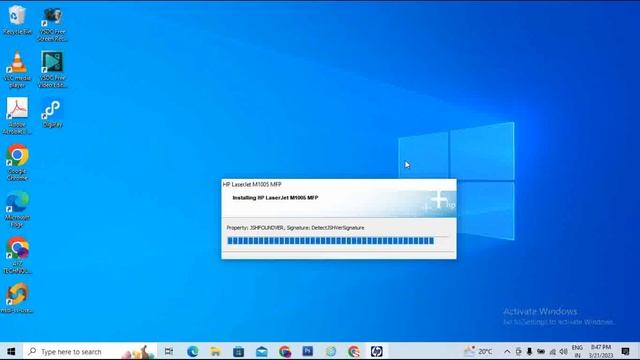Open Photoshop from the taskbar
This screenshot has height=360, width=640.
(x=308, y=351)
